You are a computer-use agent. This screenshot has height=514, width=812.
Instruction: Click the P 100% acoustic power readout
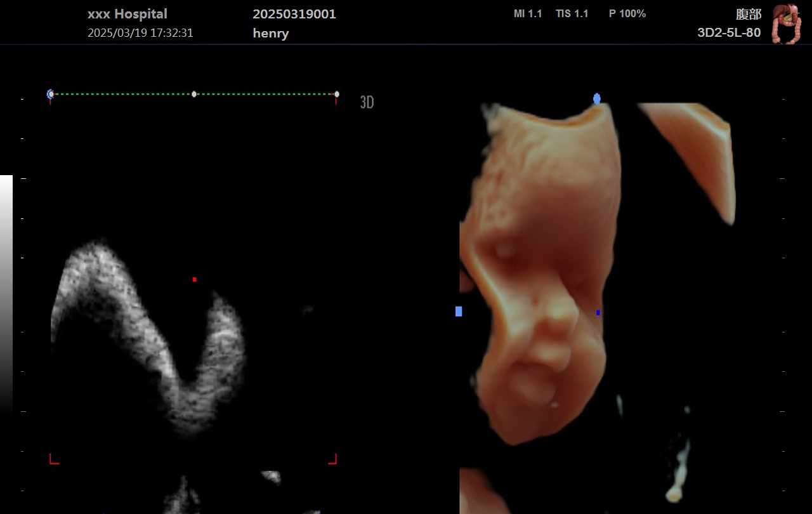point(627,13)
